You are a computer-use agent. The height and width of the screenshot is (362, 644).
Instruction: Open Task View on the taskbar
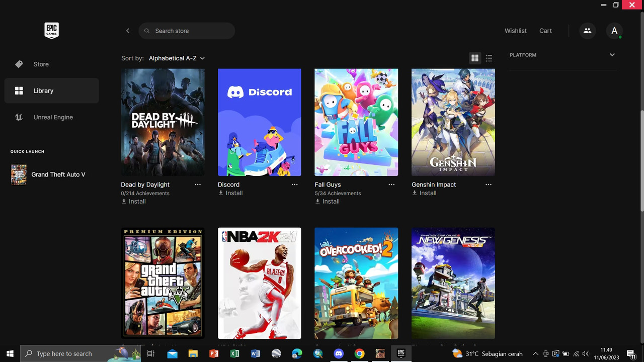(x=150, y=353)
